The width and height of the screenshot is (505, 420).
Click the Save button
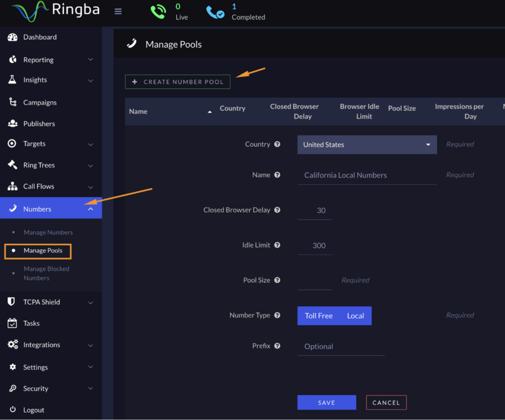[327, 402]
